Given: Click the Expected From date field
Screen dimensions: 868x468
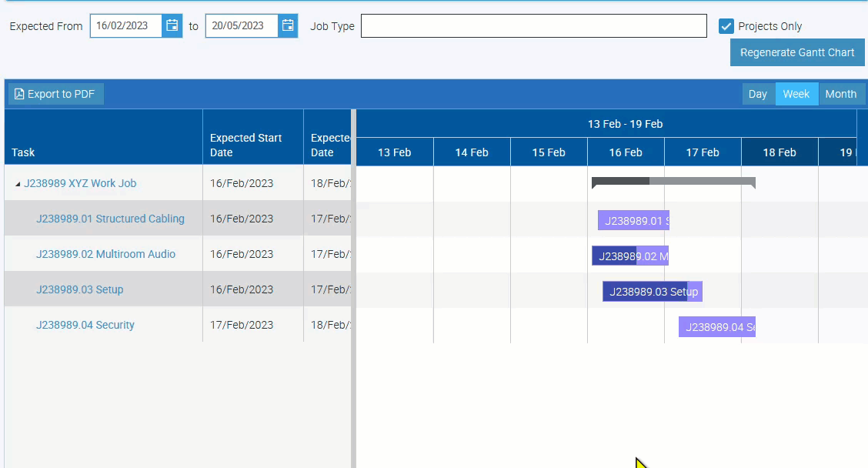Looking at the screenshot, I should click(x=126, y=25).
